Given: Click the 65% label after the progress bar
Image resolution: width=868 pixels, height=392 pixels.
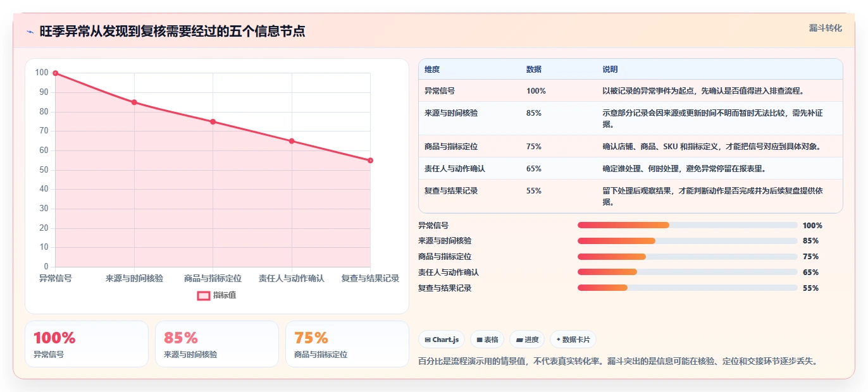Looking at the screenshot, I should [810, 273].
